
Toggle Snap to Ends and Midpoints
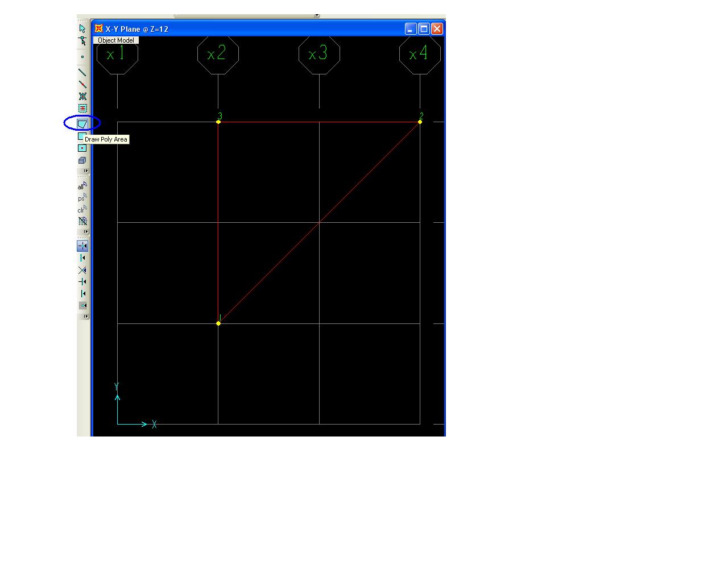tap(82, 258)
